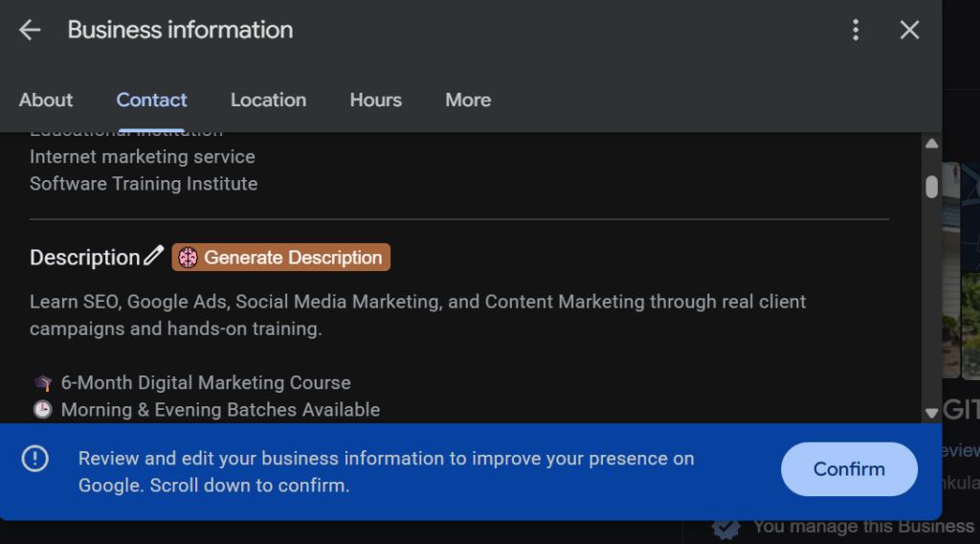Go to the Hours tab
980x544 pixels.
click(x=375, y=100)
